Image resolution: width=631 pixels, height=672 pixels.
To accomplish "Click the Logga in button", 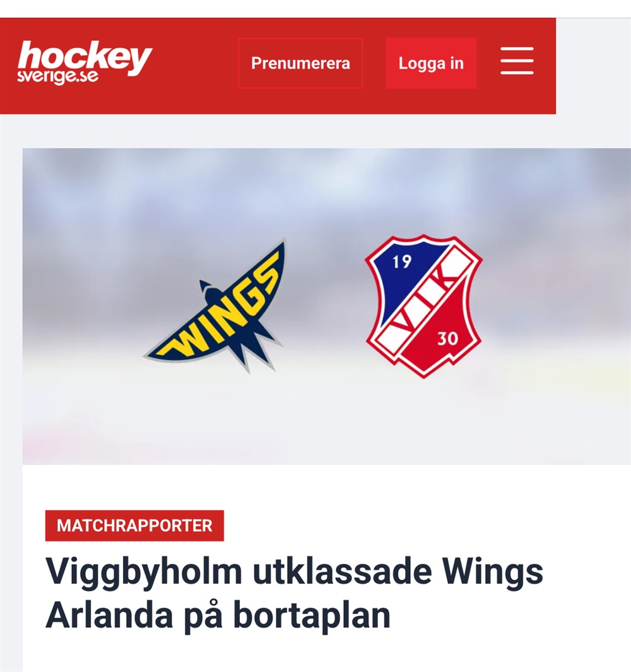I will pos(431,63).
